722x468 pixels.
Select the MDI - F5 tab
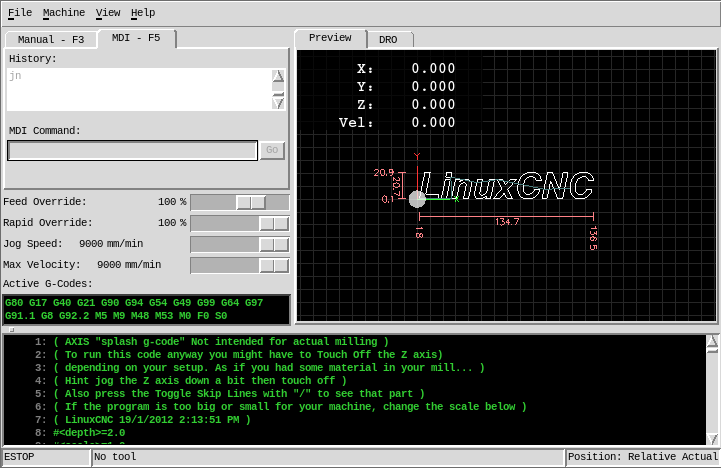coord(136,38)
